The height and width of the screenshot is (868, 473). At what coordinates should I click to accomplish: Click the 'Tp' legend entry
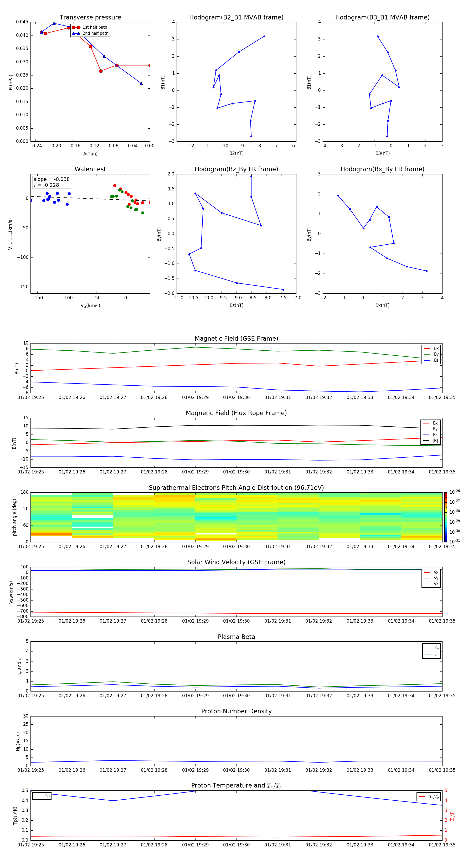42,796
